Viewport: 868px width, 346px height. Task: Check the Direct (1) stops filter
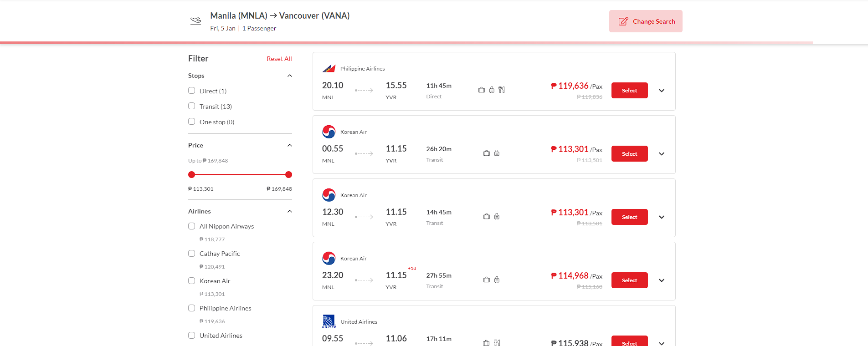192,91
